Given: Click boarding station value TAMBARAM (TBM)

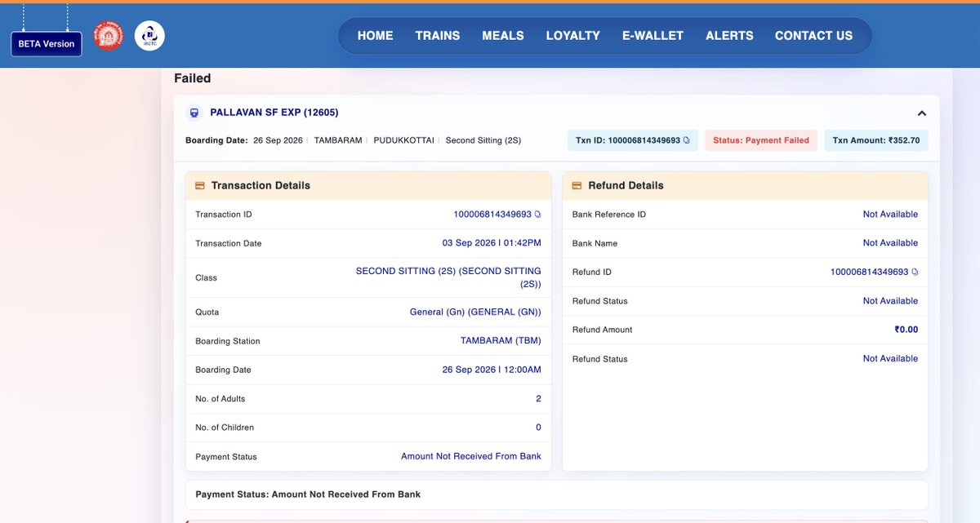Looking at the screenshot, I should 501,341.
